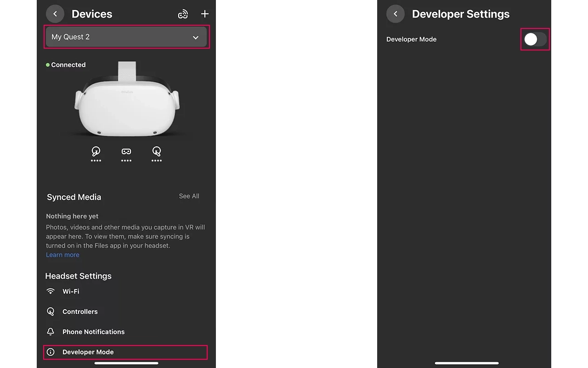
Task: Expand the device selector chevron
Action: click(x=195, y=37)
